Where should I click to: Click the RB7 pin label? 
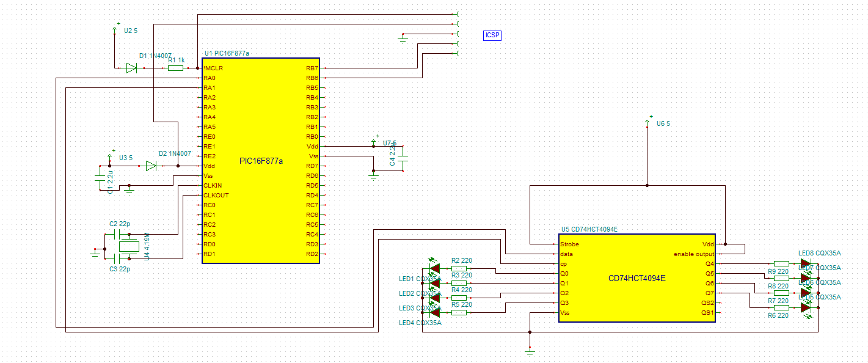(x=312, y=68)
